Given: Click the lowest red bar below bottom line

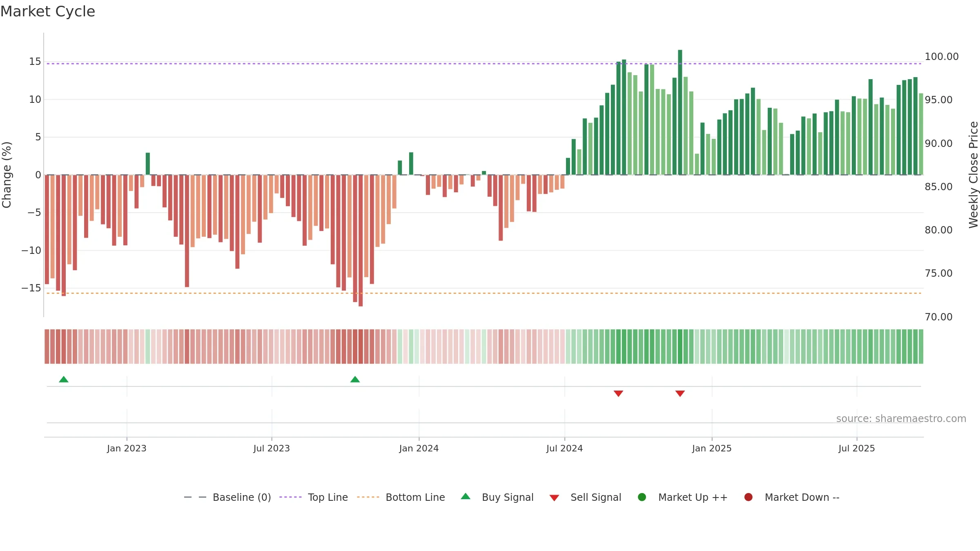Looking at the screenshot, I should [361, 240].
